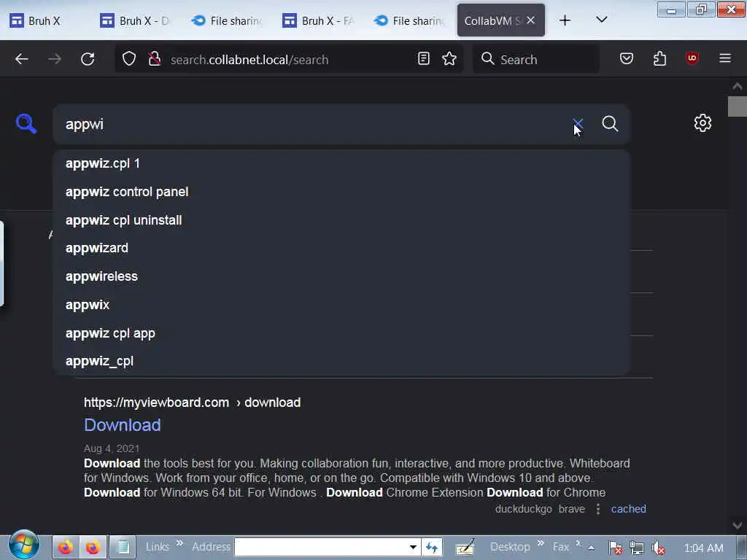
Task: Choose suggestion appwizard
Action: tap(341, 248)
